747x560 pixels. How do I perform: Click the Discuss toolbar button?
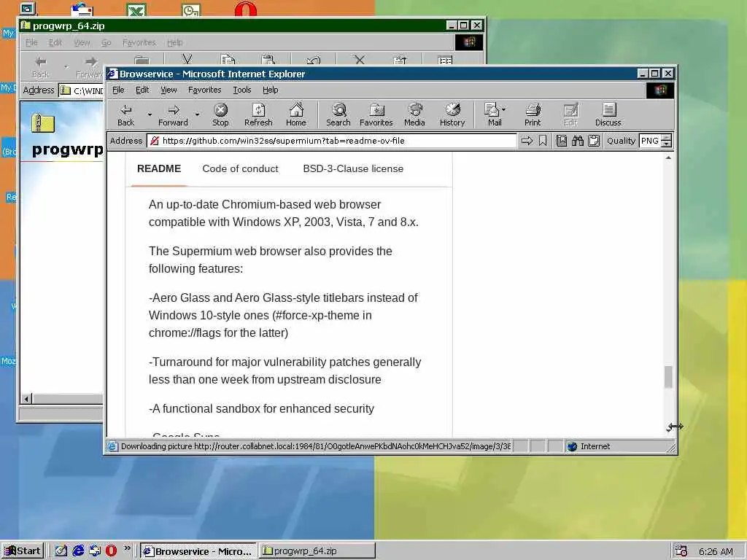pyautogui.click(x=608, y=114)
